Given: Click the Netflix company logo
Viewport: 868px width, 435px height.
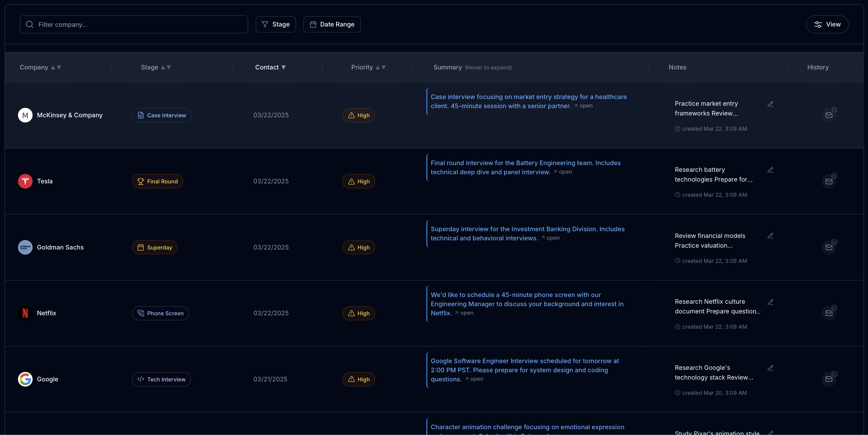Looking at the screenshot, I should tap(25, 313).
